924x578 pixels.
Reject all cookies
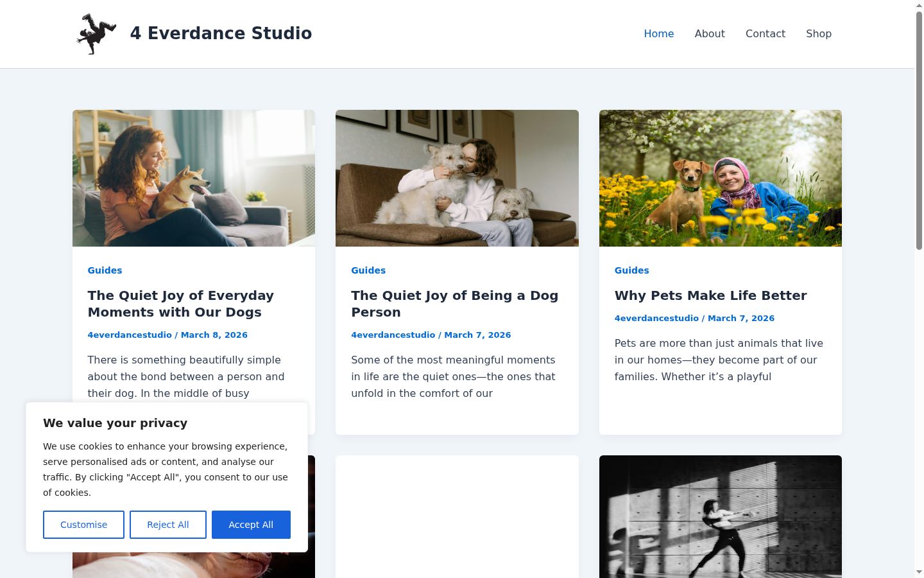(x=168, y=525)
